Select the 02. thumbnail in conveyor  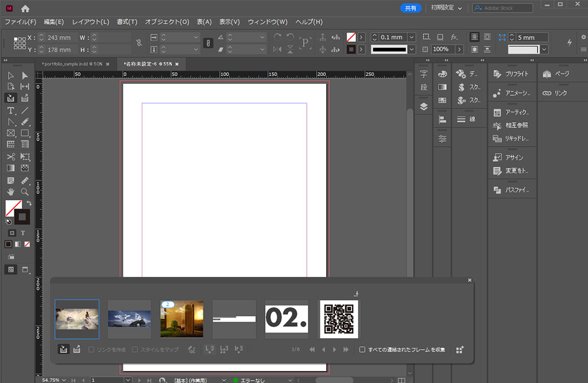click(x=286, y=319)
